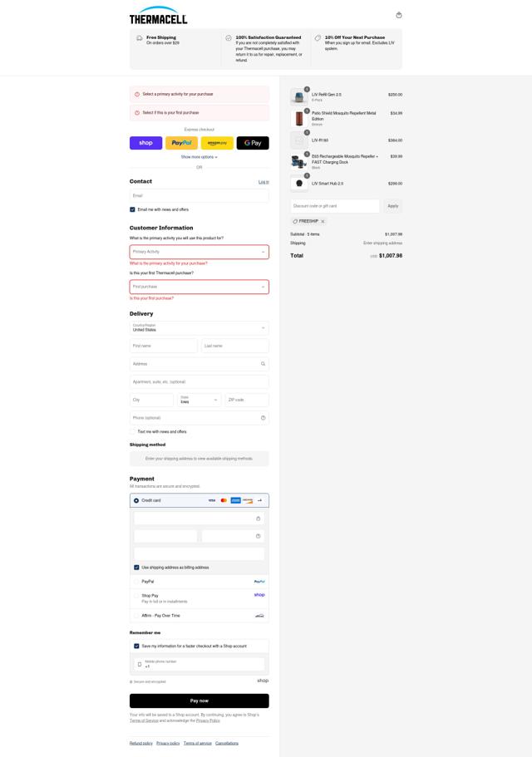532x757 pixels.
Task: Focus the City field
Action: tap(151, 400)
